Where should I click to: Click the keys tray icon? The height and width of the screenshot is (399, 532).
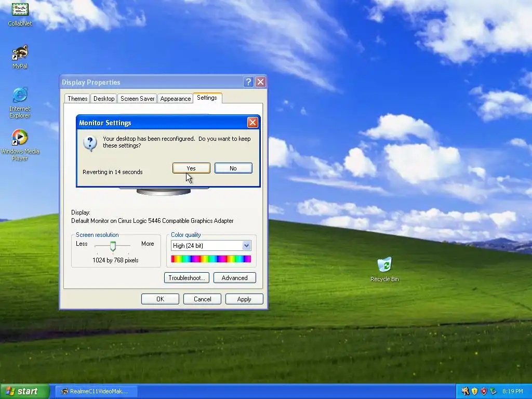pos(465,391)
